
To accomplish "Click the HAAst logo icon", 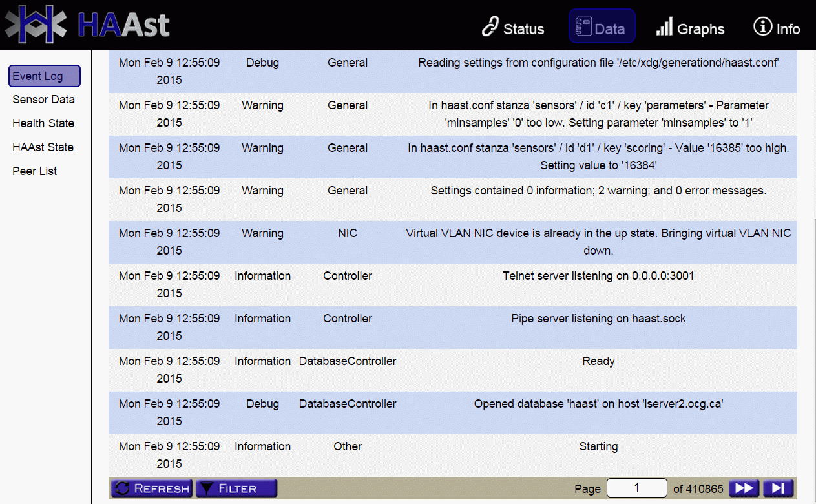I will 36,25.
